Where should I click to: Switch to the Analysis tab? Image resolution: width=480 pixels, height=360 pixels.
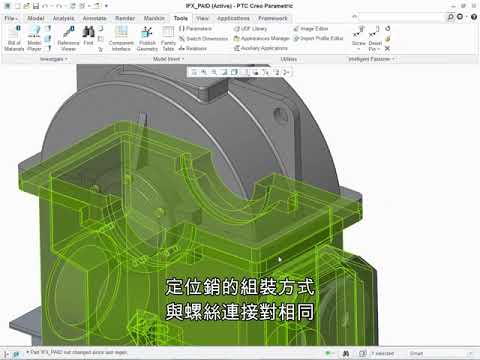63,18
